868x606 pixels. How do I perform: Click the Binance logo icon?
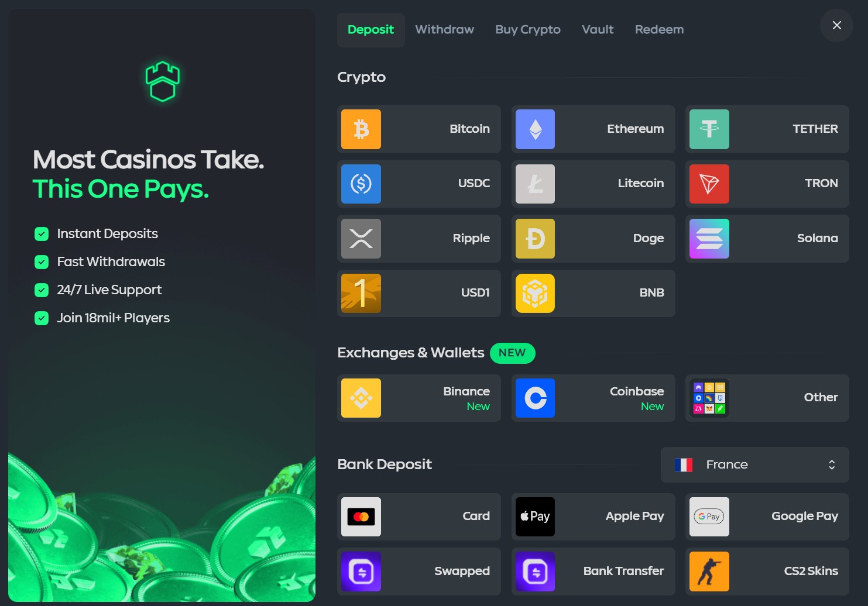pyautogui.click(x=361, y=398)
